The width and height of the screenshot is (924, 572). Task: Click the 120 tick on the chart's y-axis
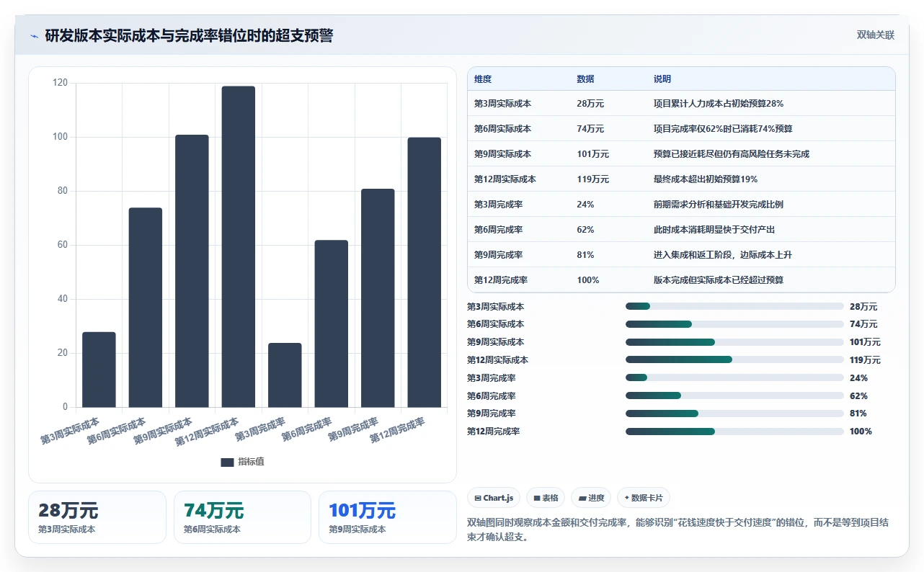pos(61,83)
